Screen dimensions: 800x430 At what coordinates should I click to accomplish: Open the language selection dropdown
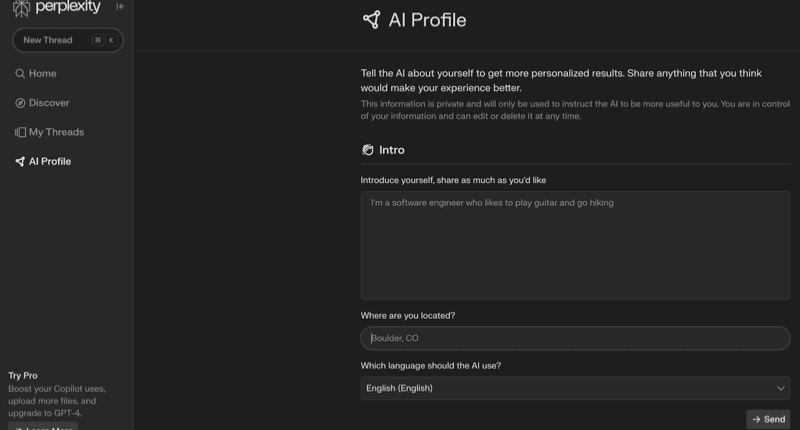pyautogui.click(x=575, y=388)
